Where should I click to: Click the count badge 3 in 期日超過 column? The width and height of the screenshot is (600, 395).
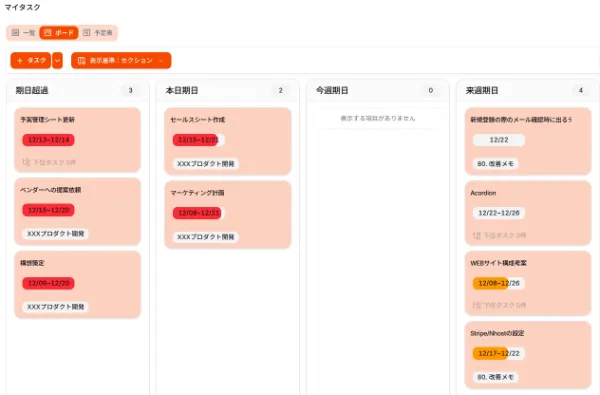pyautogui.click(x=130, y=91)
